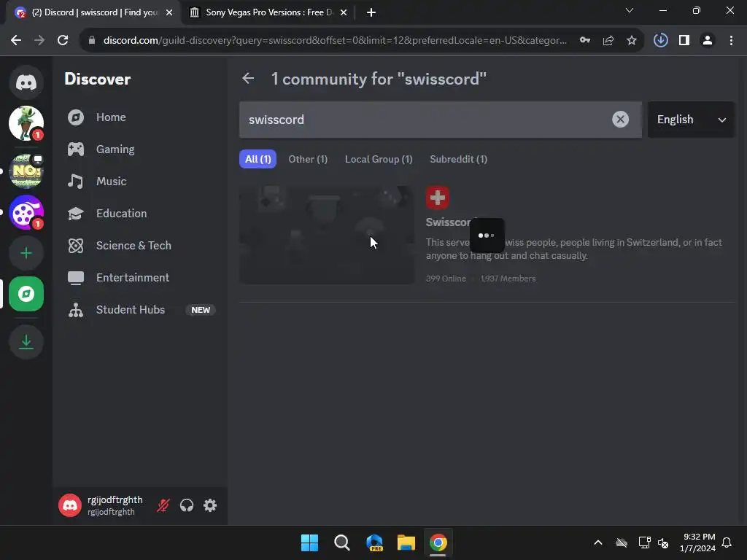
Task: Open the green Explore Discoverable Servers compass
Action: [x=26, y=294]
